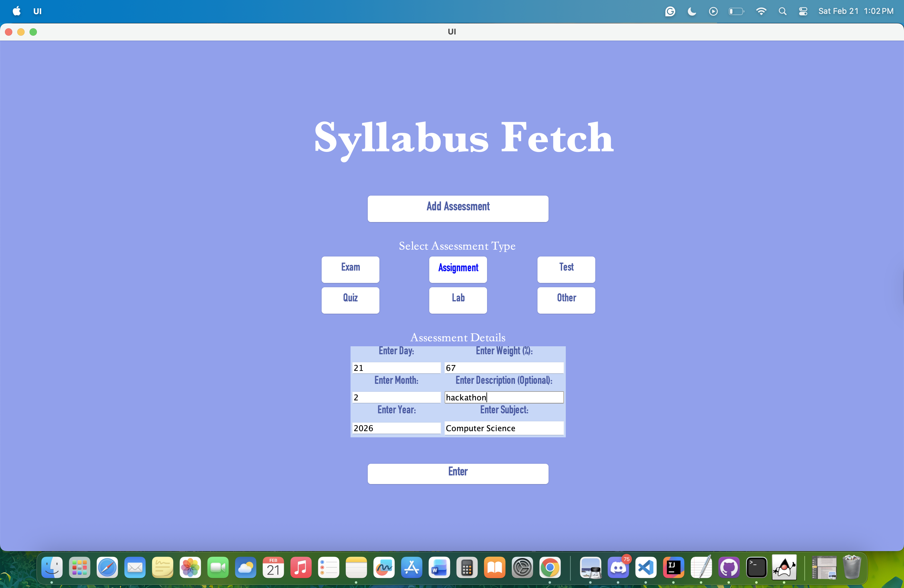The image size is (904, 588).
Task: Focus the Enter Subject text field
Action: (x=504, y=428)
